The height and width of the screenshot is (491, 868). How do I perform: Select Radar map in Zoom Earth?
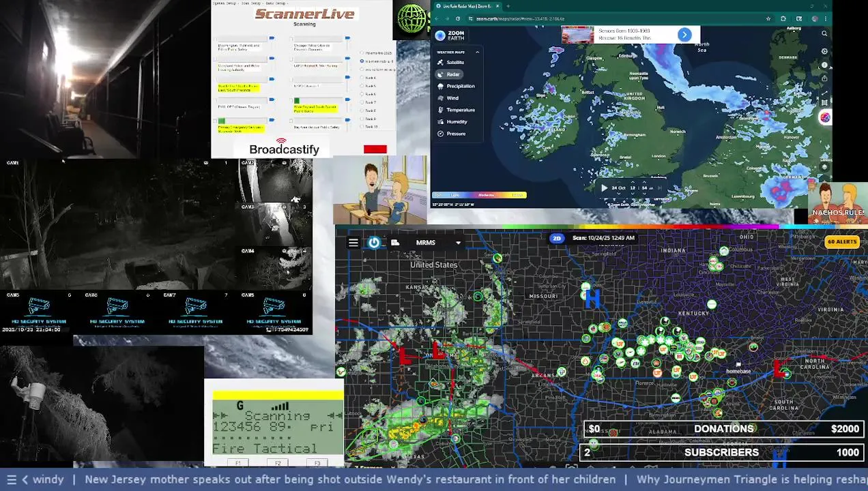coord(449,74)
